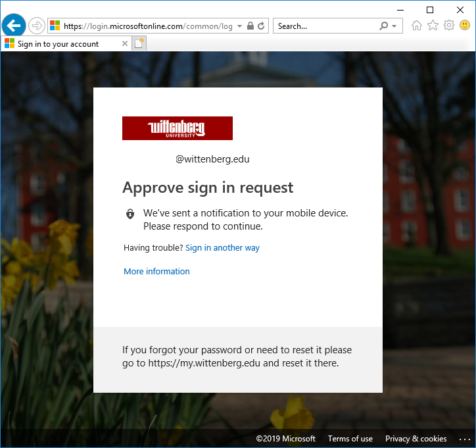Open 'Privacy & cookies' footer link
This screenshot has height=448, width=476.
pos(416,439)
